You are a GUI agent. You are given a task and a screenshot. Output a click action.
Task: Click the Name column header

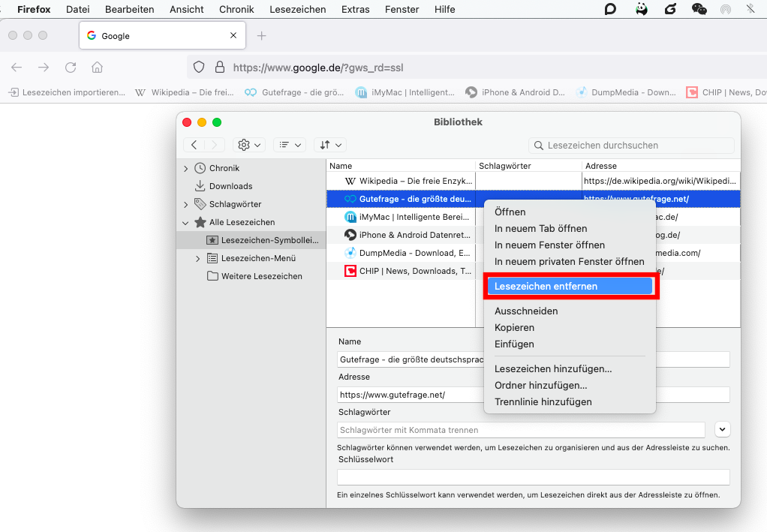401,166
